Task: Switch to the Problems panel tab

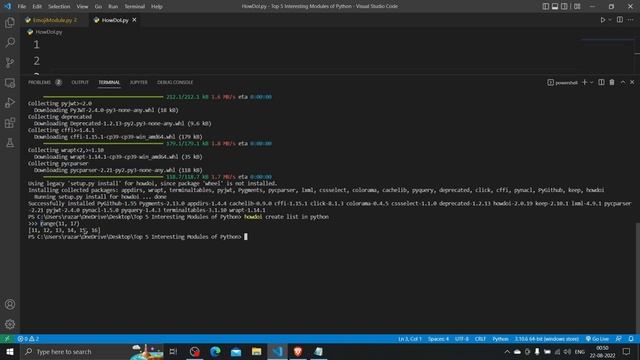Action: 44,82
